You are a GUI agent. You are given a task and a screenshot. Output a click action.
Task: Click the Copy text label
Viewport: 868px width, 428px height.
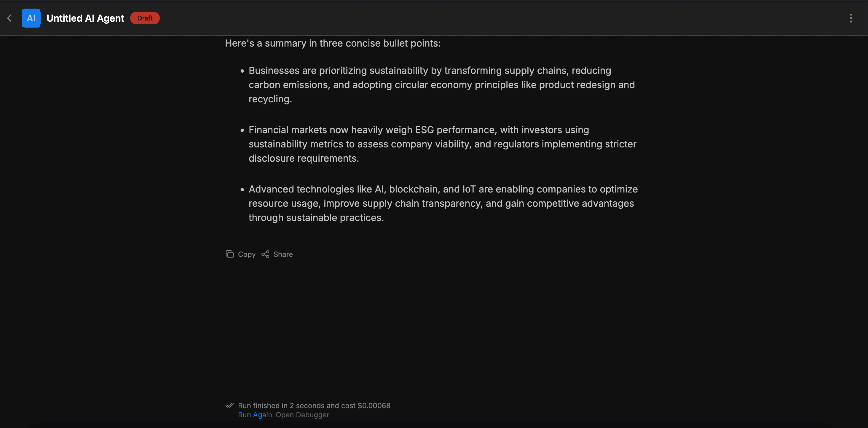(247, 254)
